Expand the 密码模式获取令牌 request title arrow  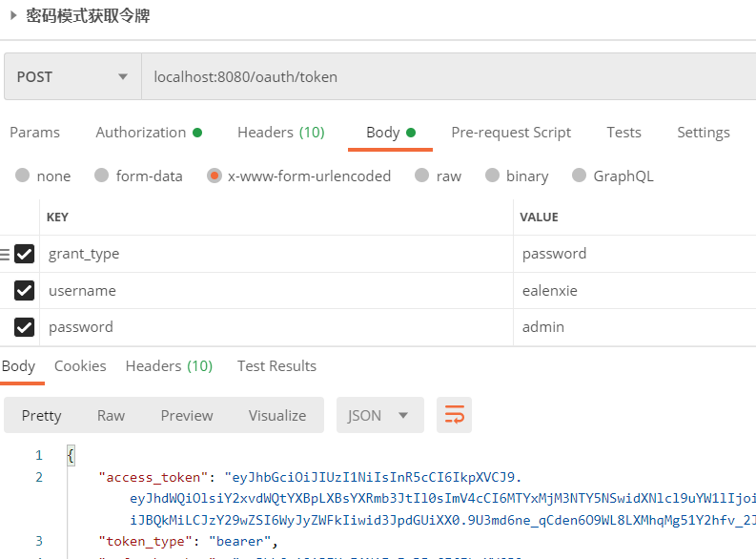click(13, 15)
